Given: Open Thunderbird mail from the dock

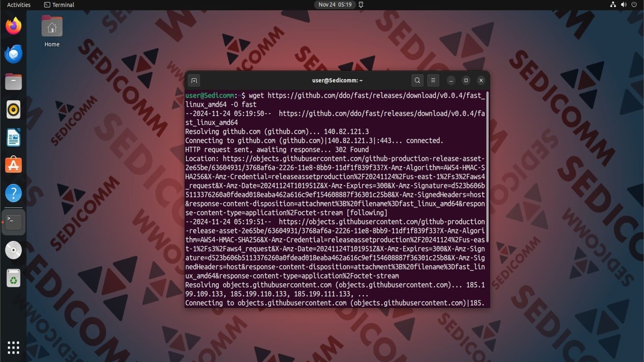Looking at the screenshot, I should tap(13, 54).
